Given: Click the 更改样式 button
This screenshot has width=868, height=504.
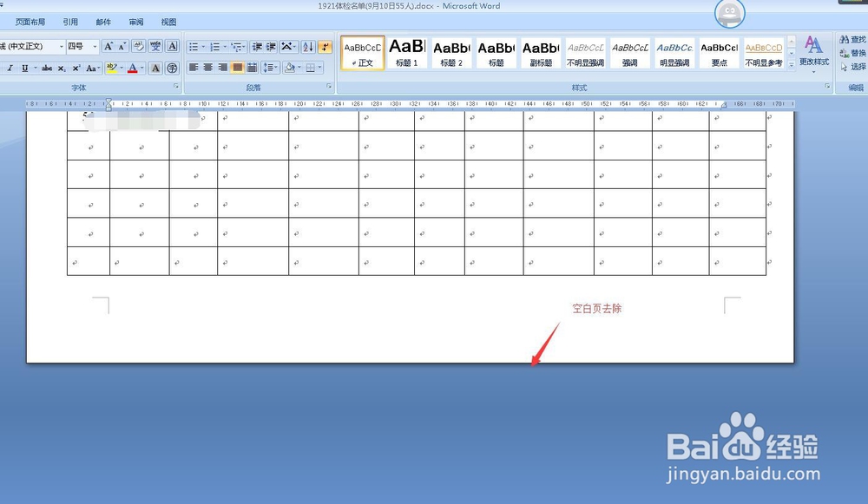Looking at the screenshot, I should click(814, 55).
